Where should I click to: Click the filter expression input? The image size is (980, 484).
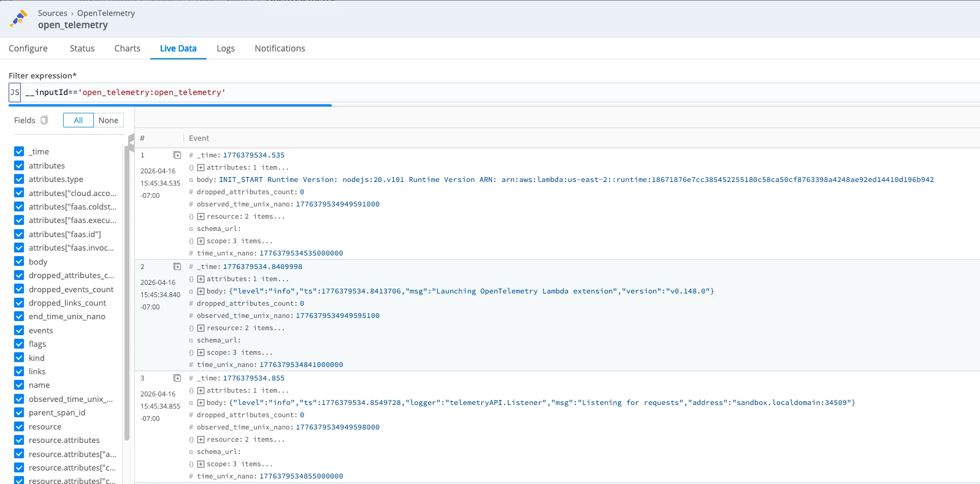click(x=500, y=93)
